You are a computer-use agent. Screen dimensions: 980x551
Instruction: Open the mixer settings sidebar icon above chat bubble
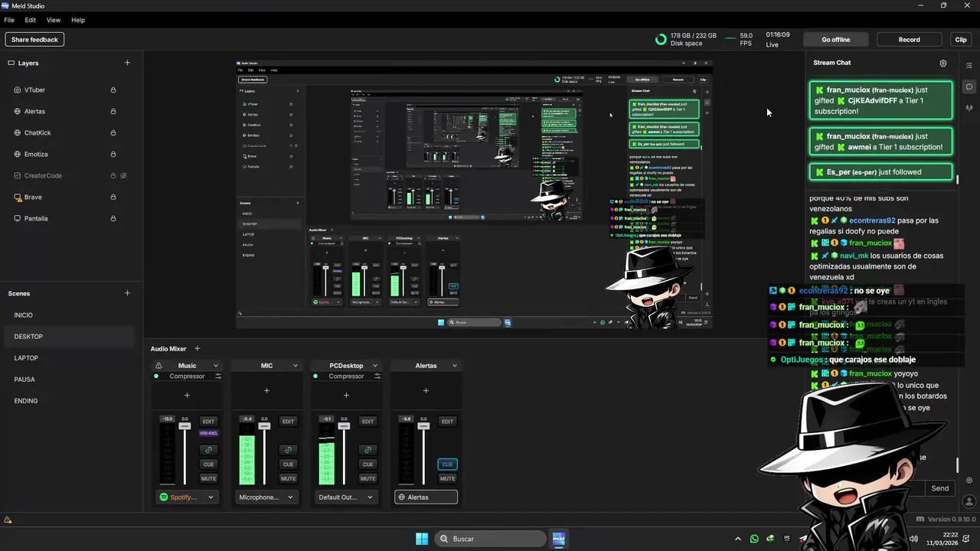point(969,65)
